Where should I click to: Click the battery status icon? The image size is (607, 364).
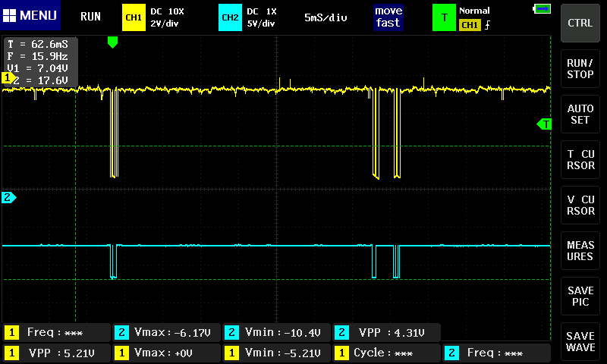coord(542,9)
